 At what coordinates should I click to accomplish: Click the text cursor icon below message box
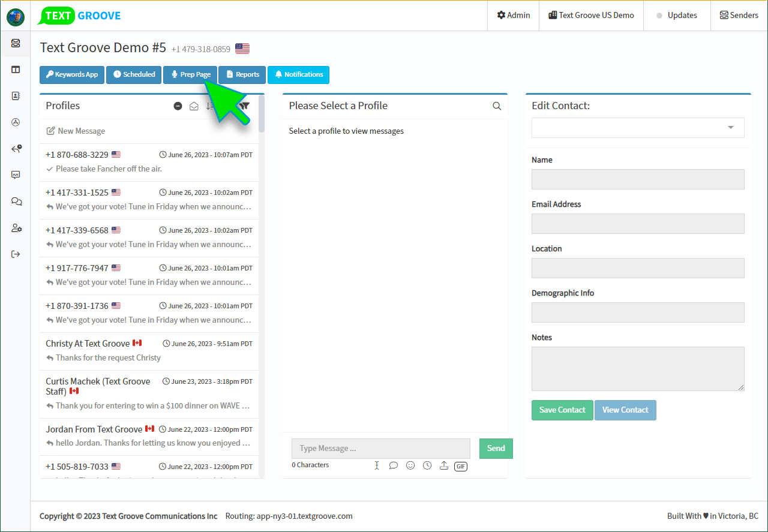(377, 465)
